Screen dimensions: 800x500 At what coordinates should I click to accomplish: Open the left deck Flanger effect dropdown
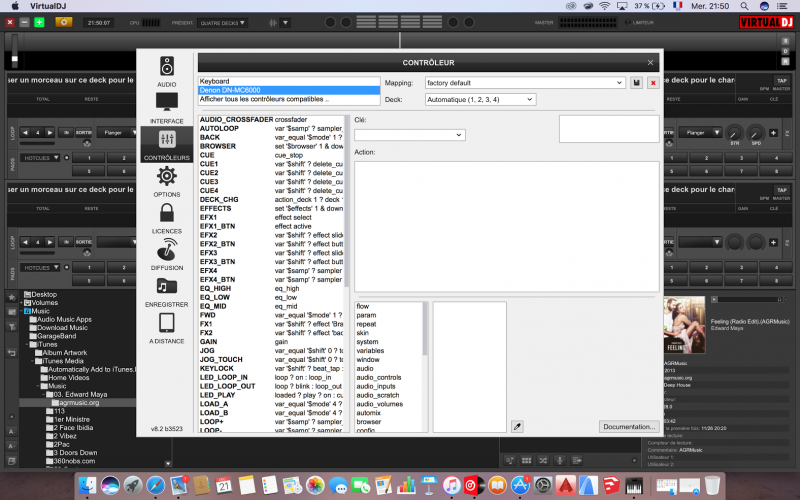[x=117, y=133]
